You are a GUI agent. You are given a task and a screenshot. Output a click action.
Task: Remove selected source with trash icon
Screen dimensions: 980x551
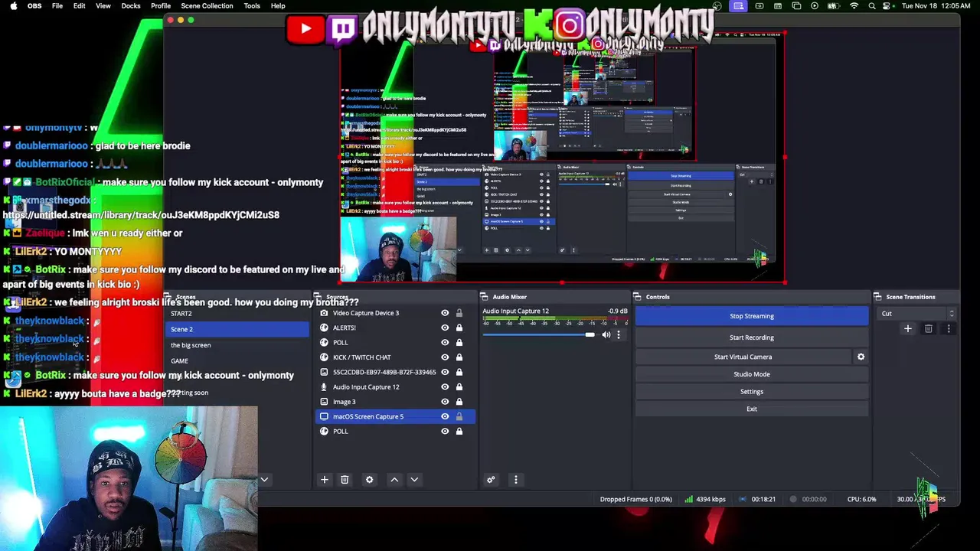[x=345, y=480]
